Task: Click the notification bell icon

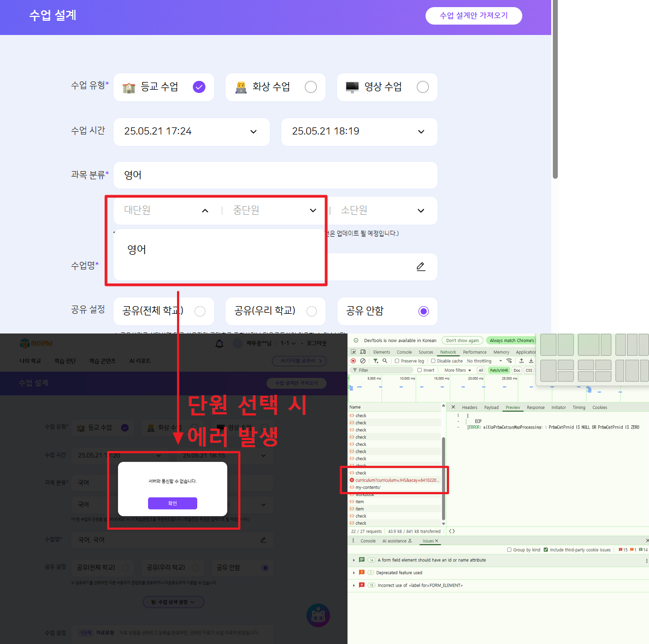Action: click(x=220, y=344)
